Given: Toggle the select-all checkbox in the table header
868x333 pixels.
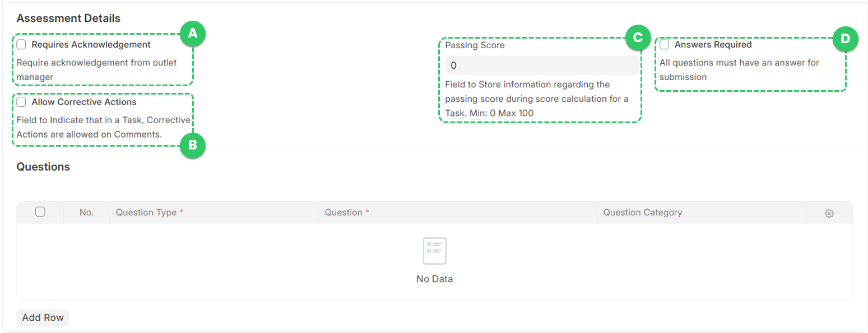Looking at the screenshot, I should pos(40,211).
